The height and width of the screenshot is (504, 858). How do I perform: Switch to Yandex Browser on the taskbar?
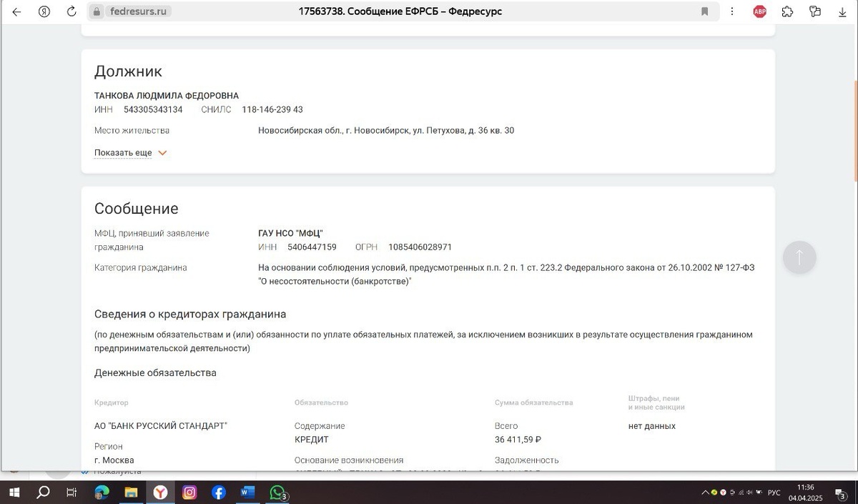point(161,493)
